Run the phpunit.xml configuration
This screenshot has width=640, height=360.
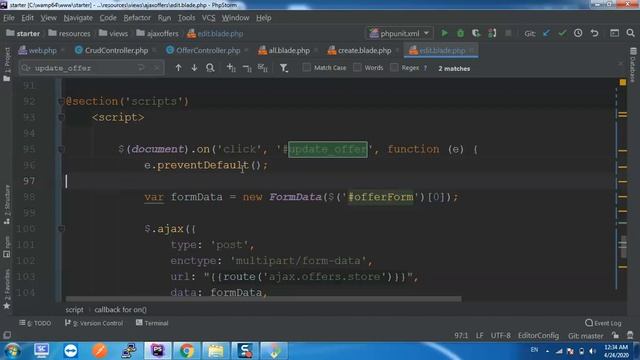pos(444,33)
